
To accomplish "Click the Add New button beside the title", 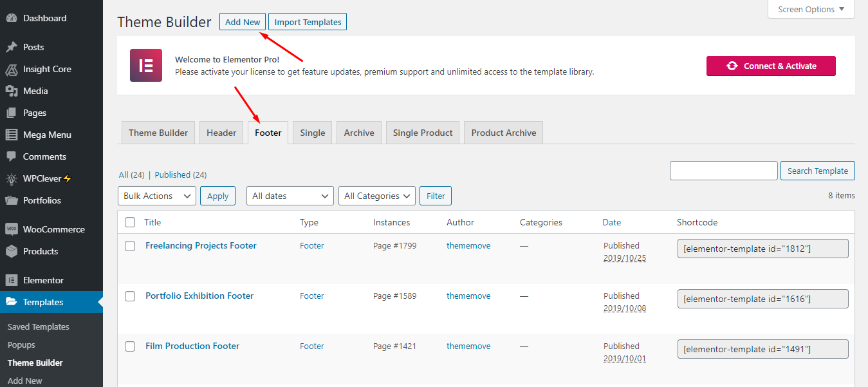I will pos(243,22).
